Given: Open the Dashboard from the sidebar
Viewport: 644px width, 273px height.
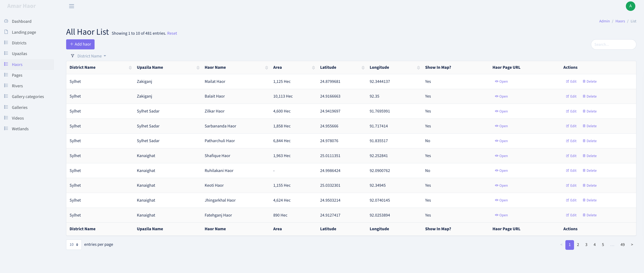Looking at the screenshot, I should pos(22,21).
